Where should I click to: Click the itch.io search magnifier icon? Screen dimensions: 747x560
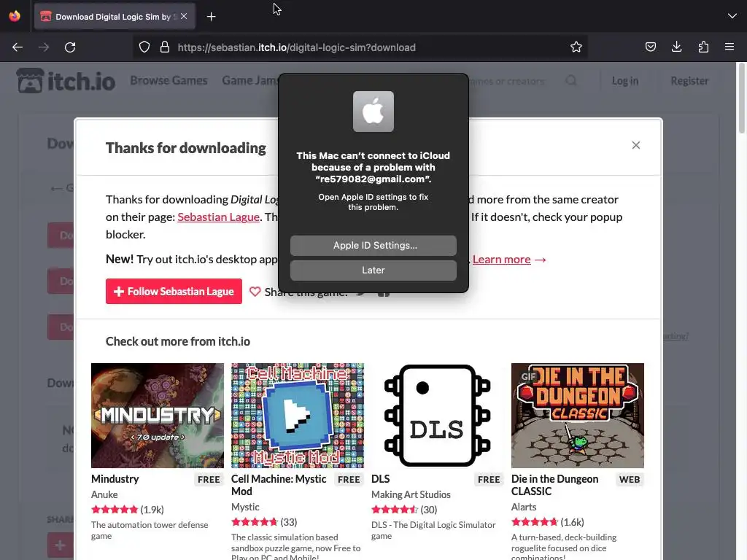(571, 80)
